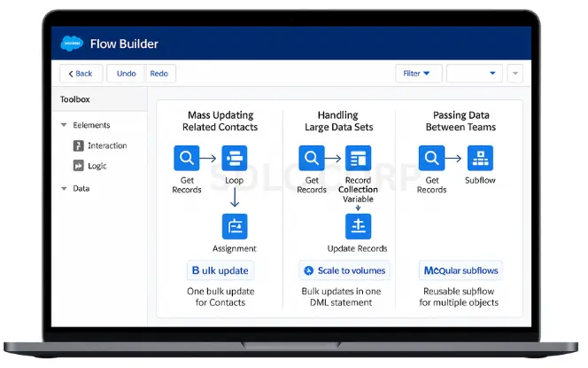Open the Filter dropdown
Screen dimensions: 588x368
(x=419, y=74)
